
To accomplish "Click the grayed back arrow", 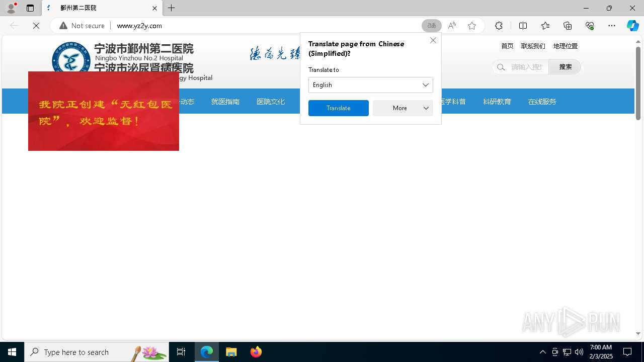I will [x=14, y=26].
